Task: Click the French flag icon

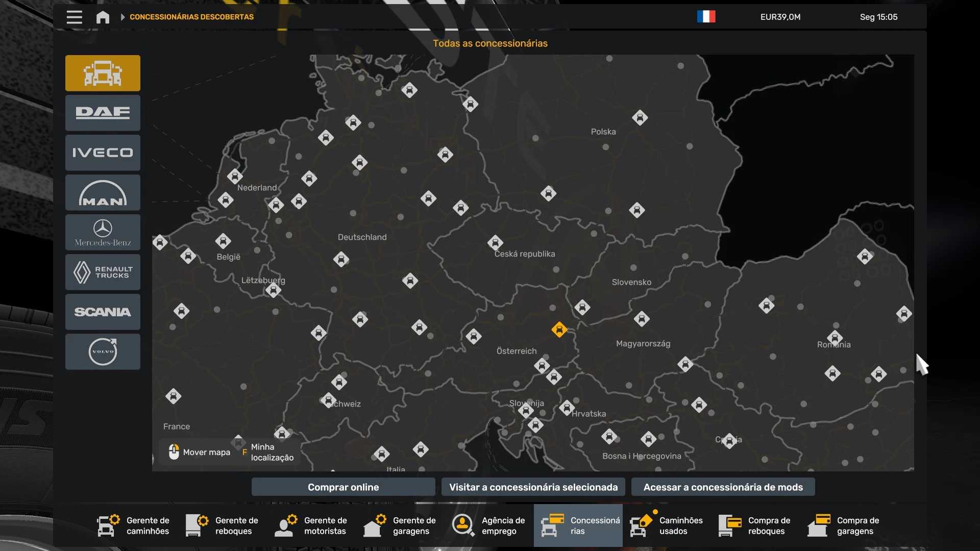Action: [x=706, y=17]
